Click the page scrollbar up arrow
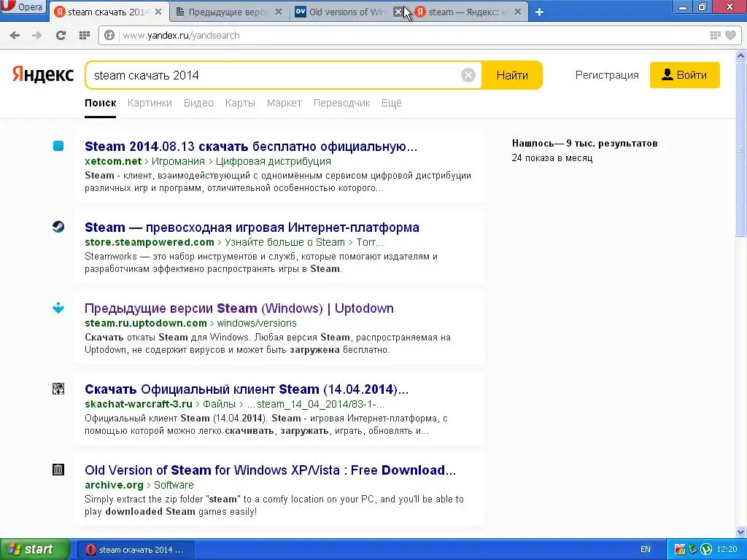747x560 pixels. click(741, 55)
